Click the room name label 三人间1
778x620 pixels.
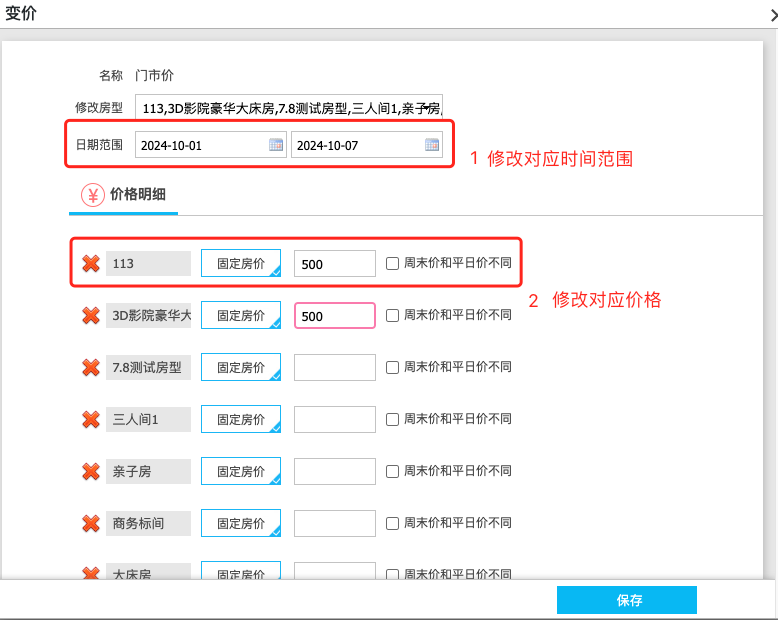pyautogui.click(x=148, y=420)
